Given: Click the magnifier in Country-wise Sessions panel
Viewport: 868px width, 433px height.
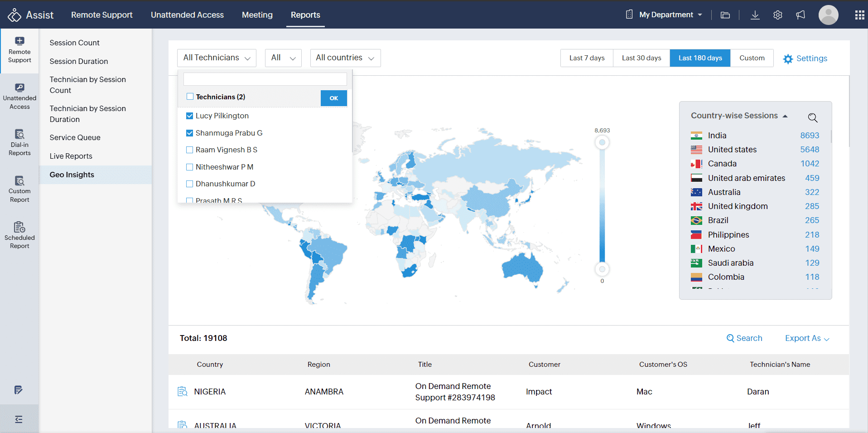Looking at the screenshot, I should tap(813, 118).
